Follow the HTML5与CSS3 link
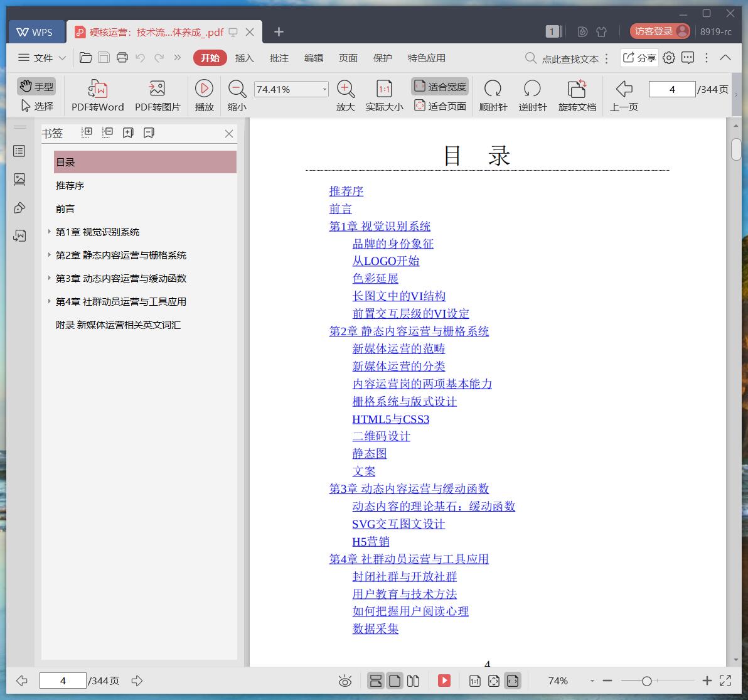This screenshot has height=700, width=748. pos(390,419)
